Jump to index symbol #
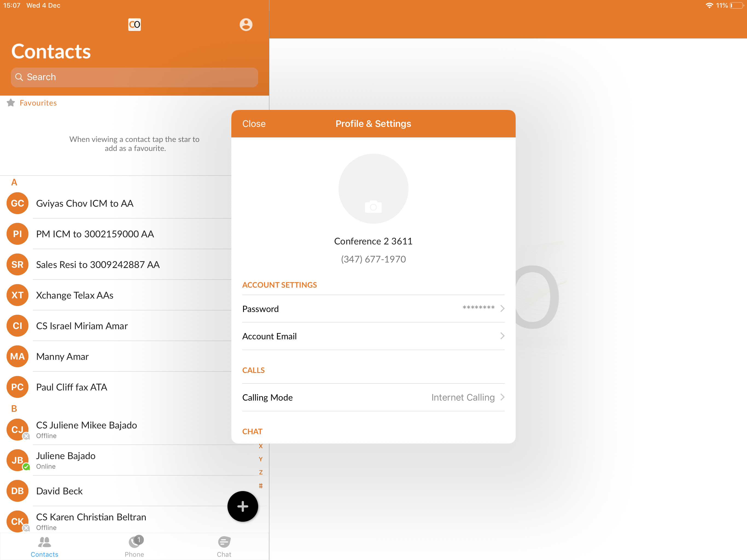Screen dimensions: 747x560 coord(260,485)
